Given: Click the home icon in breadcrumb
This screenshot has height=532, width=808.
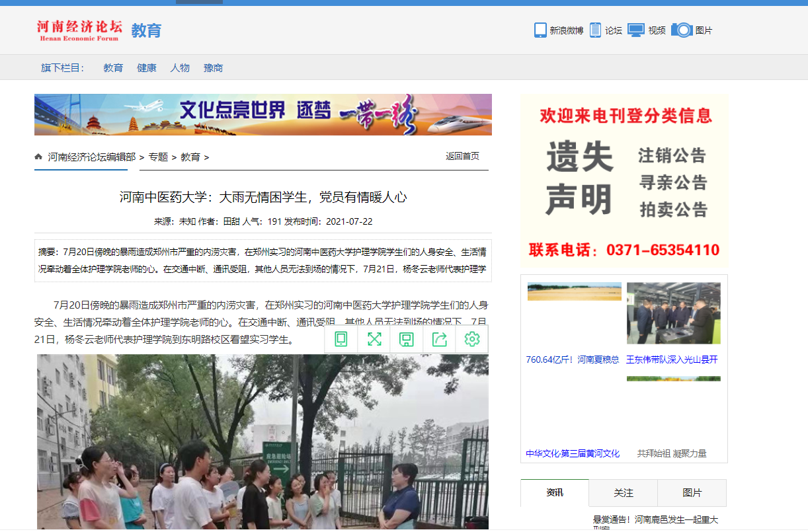Looking at the screenshot, I should [x=38, y=157].
